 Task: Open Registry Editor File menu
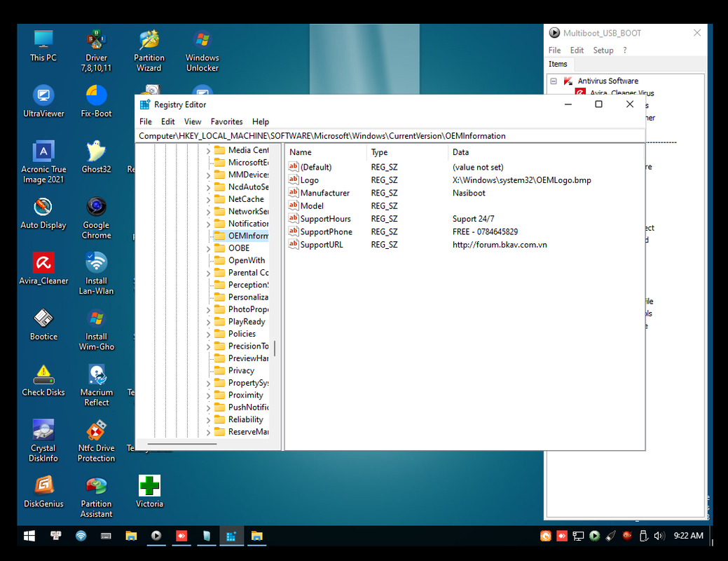coord(145,121)
